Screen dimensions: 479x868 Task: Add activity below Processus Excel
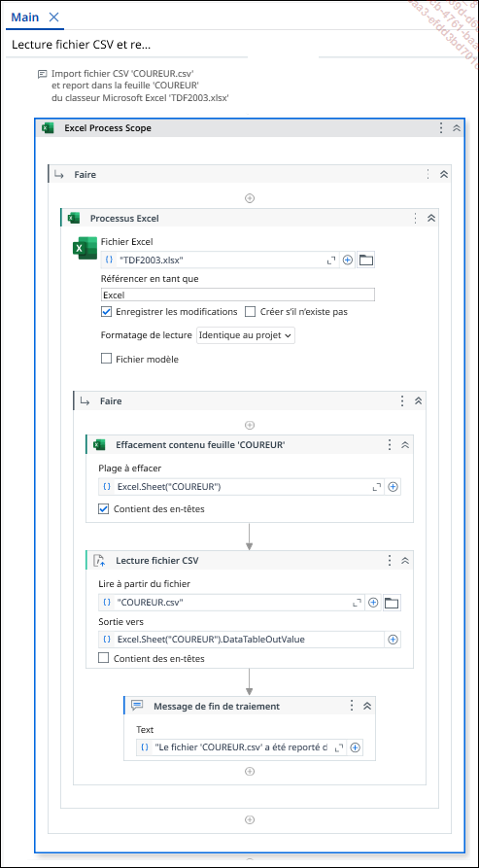tap(250, 819)
